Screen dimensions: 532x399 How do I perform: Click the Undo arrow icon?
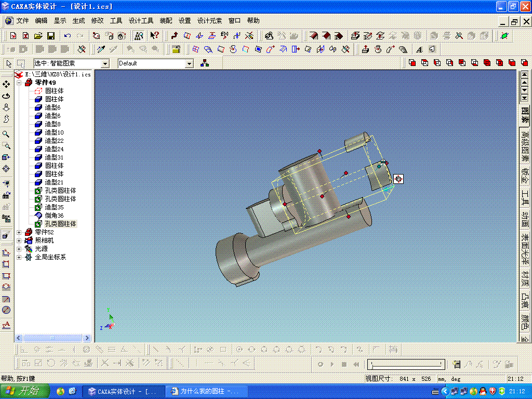pyautogui.click(x=67, y=36)
